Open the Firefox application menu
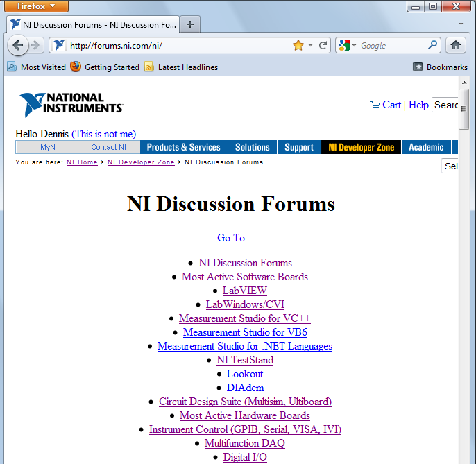Image resolution: width=476 pixels, height=464 pixels. [36, 6]
